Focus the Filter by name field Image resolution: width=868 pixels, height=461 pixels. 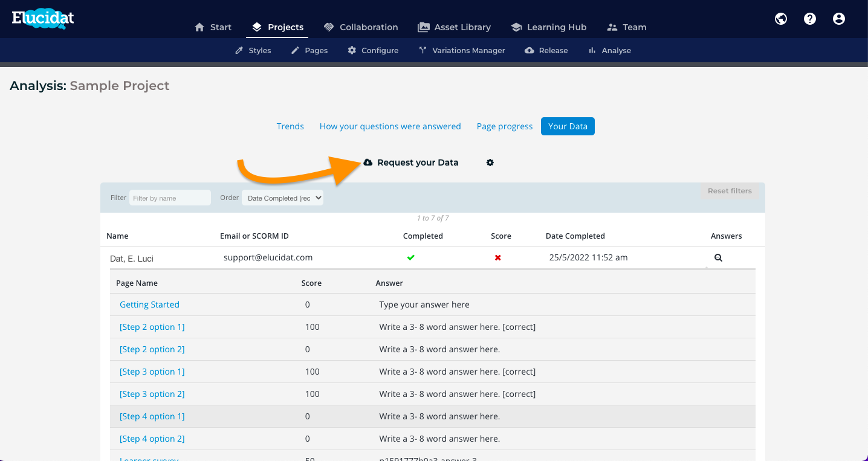click(x=170, y=198)
